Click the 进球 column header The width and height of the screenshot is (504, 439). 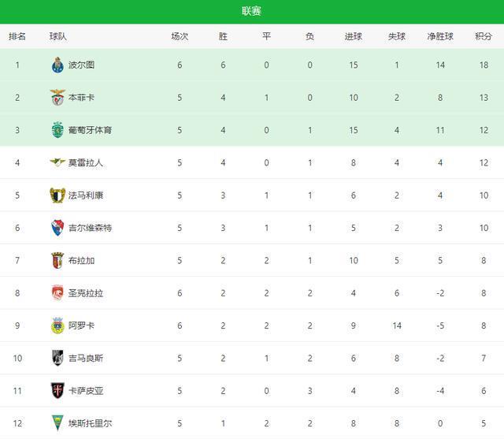pyautogui.click(x=354, y=36)
